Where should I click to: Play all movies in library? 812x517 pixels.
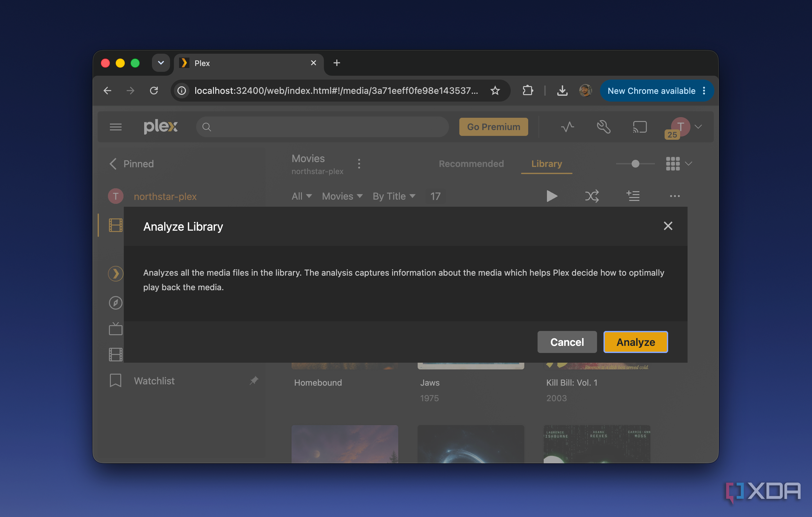[x=551, y=196]
